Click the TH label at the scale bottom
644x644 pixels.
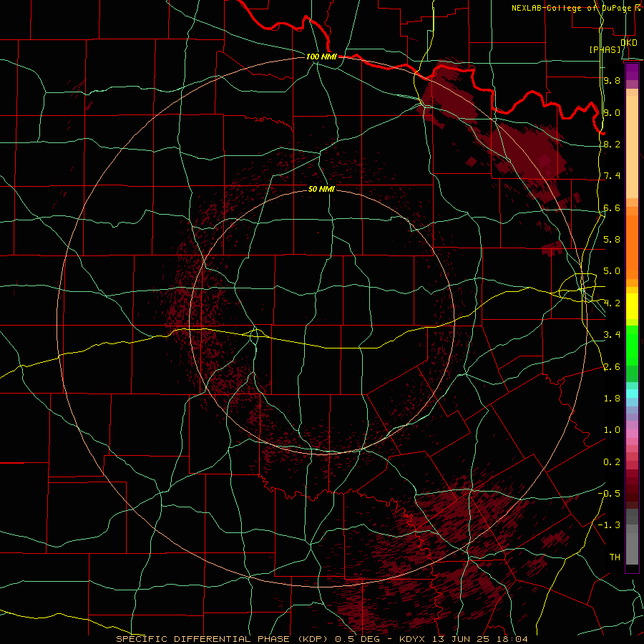tap(615, 557)
